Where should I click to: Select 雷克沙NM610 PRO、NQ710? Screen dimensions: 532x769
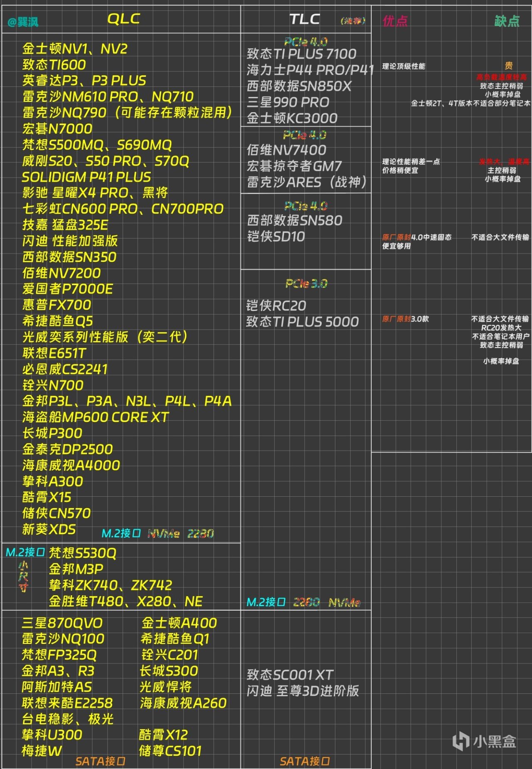[108, 97]
